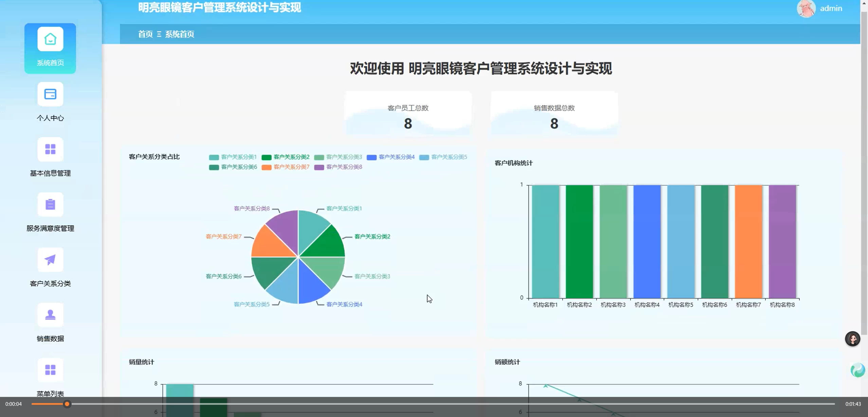Image resolution: width=868 pixels, height=417 pixels.
Task: Expand admin user menu in header
Action: coord(831,8)
